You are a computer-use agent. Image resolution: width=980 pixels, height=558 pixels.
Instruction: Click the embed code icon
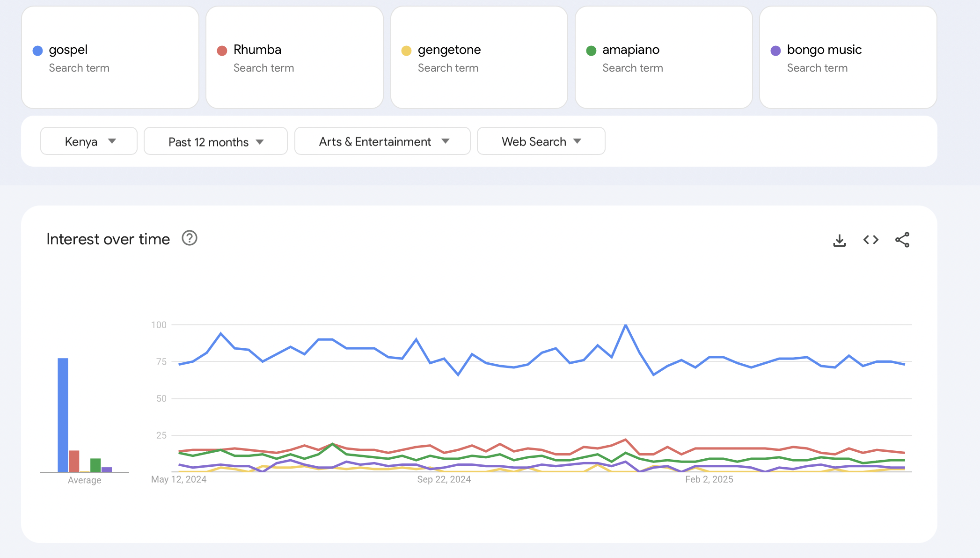(x=871, y=240)
